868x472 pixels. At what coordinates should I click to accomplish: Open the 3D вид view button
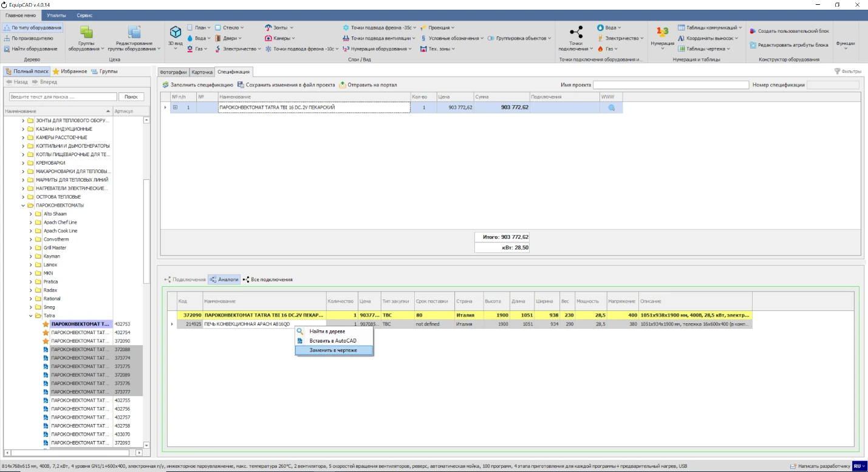coord(175,36)
